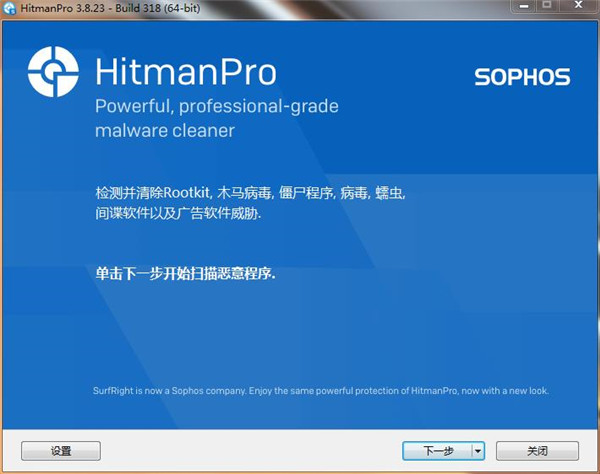
Task: Minimize the HitmanPro window
Action: coord(524,6)
